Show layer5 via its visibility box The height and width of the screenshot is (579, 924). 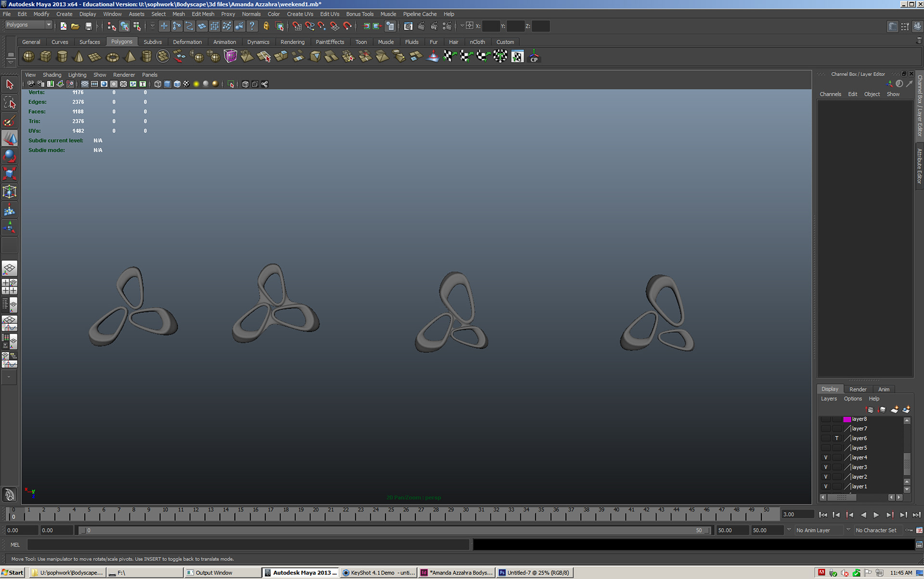tap(826, 448)
